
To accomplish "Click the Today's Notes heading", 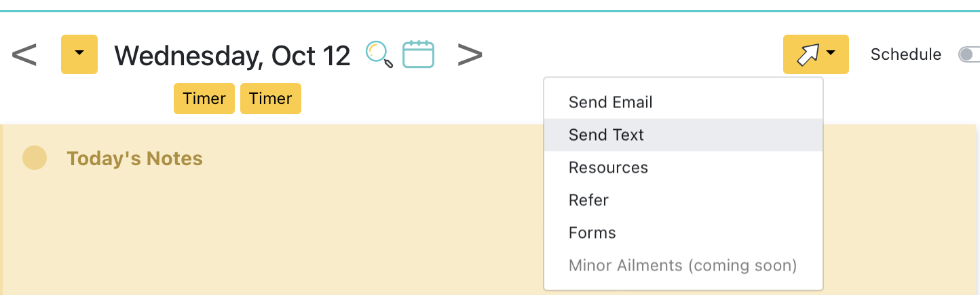I will pos(134,158).
